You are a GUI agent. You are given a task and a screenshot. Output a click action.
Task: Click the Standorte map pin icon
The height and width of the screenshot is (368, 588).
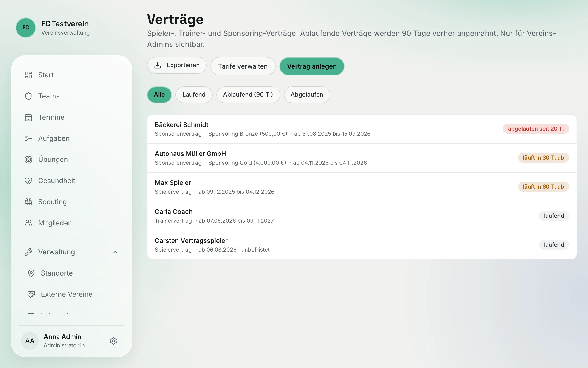pyautogui.click(x=31, y=273)
